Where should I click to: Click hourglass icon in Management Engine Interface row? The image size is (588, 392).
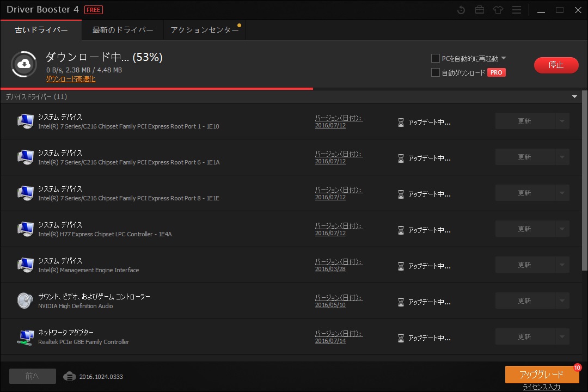click(x=401, y=266)
